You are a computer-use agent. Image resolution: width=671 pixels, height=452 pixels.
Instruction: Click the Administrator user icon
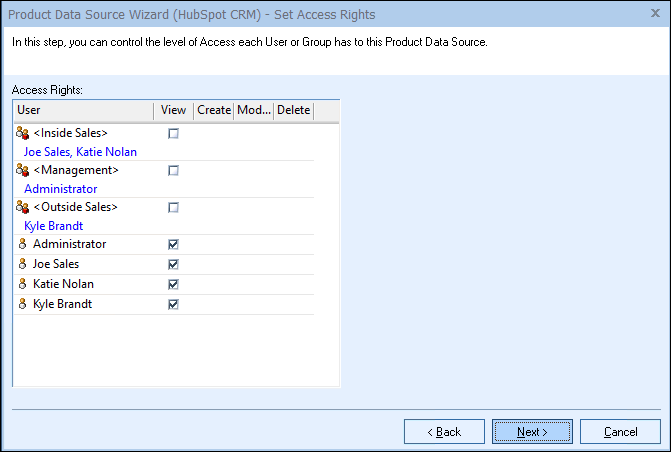tap(23, 244)
